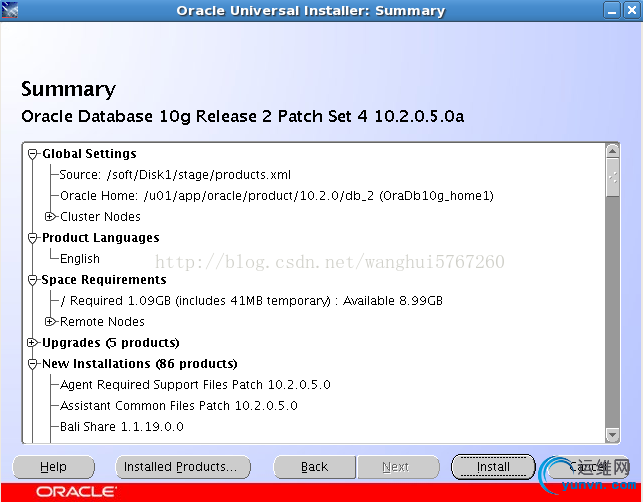Collapse the Space Requirements node

coord(32,280)
